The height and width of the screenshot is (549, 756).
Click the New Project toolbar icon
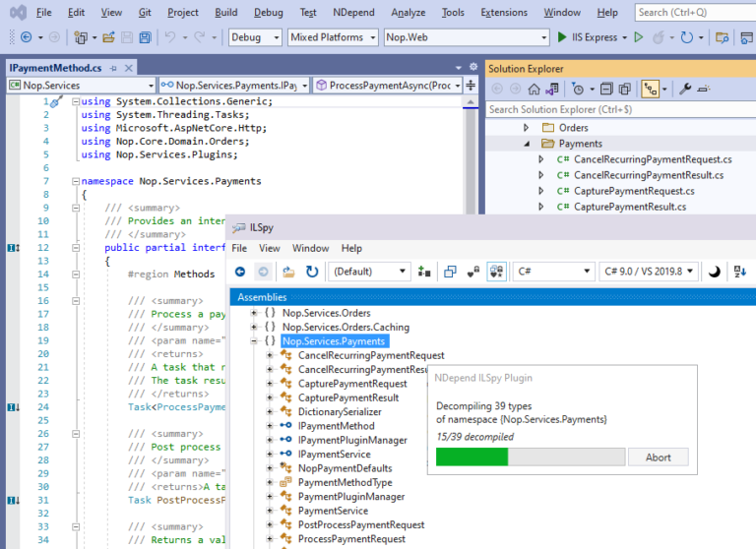81,37
